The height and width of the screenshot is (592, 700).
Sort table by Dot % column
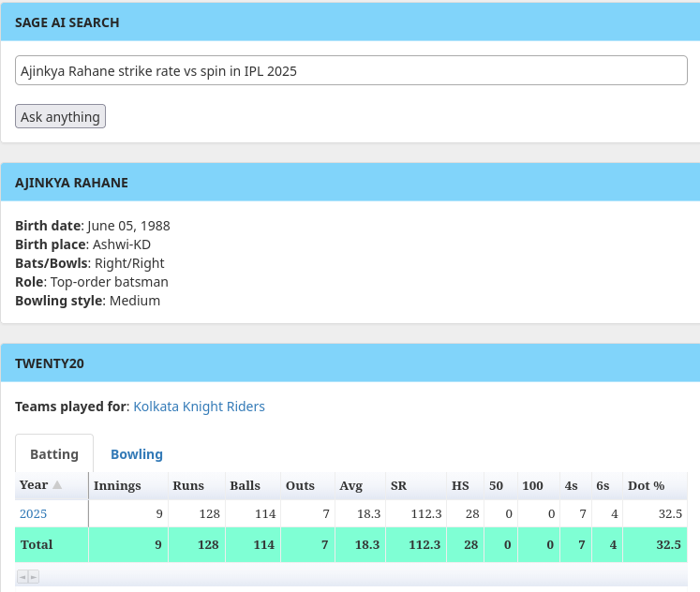655,485
